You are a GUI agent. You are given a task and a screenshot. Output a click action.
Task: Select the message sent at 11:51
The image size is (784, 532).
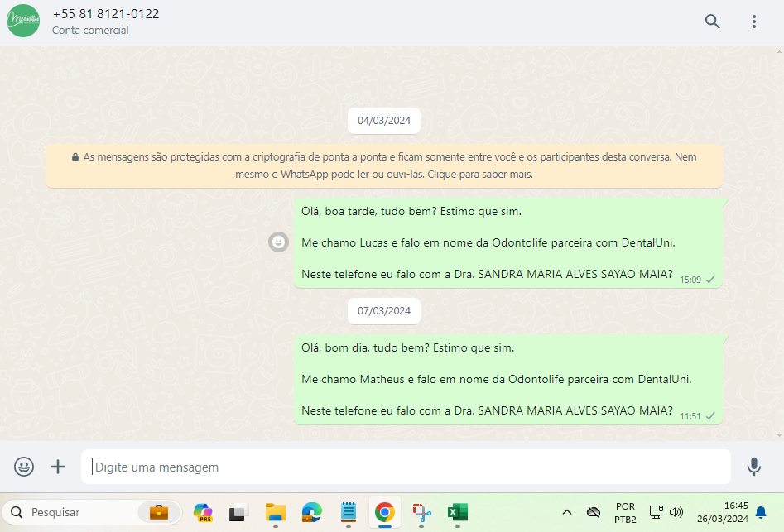coord(508,379)
